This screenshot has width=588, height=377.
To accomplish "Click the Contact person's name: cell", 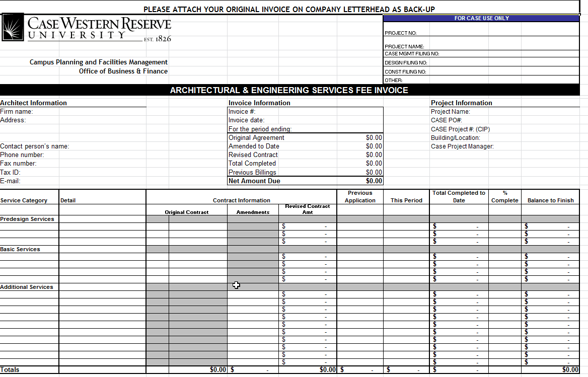I will tap(35, 146).
